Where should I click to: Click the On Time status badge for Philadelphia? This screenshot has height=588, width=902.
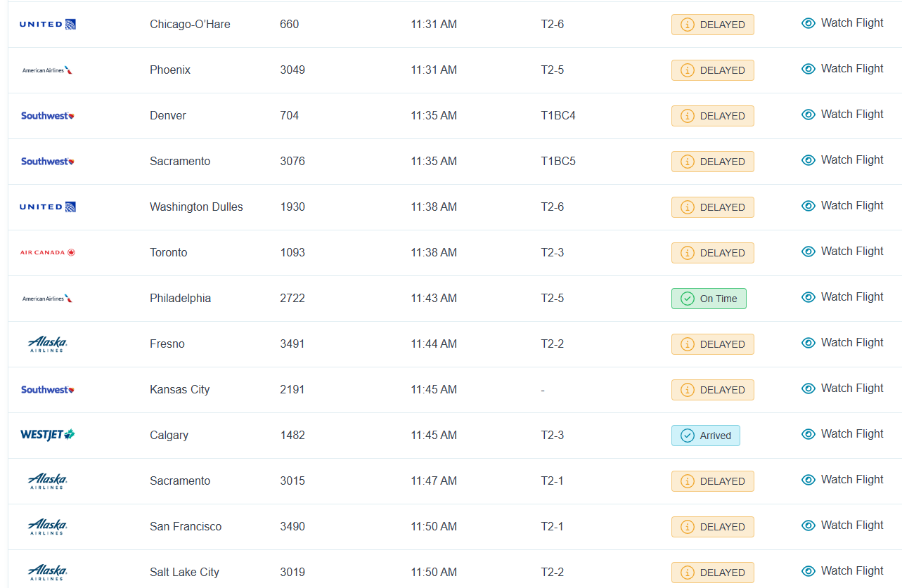pyautogui.click(x=709, y=299)
